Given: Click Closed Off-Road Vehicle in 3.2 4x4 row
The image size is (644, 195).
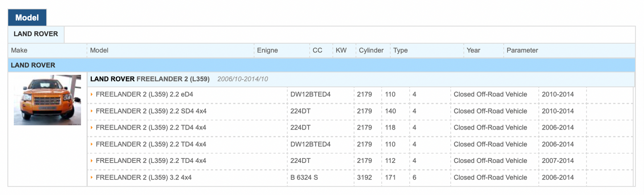Looking at the screenshot, I should [490, 177].
